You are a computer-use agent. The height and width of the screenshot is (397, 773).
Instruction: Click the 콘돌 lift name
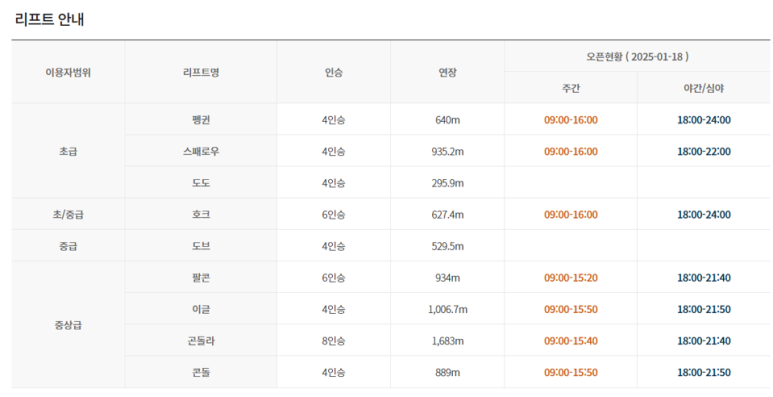click(201, 372)
